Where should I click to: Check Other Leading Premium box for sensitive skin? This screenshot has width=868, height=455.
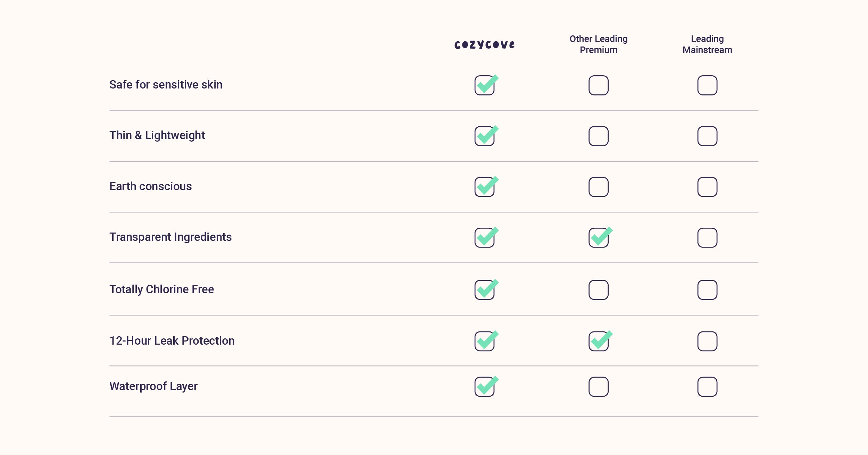point(598,85)
